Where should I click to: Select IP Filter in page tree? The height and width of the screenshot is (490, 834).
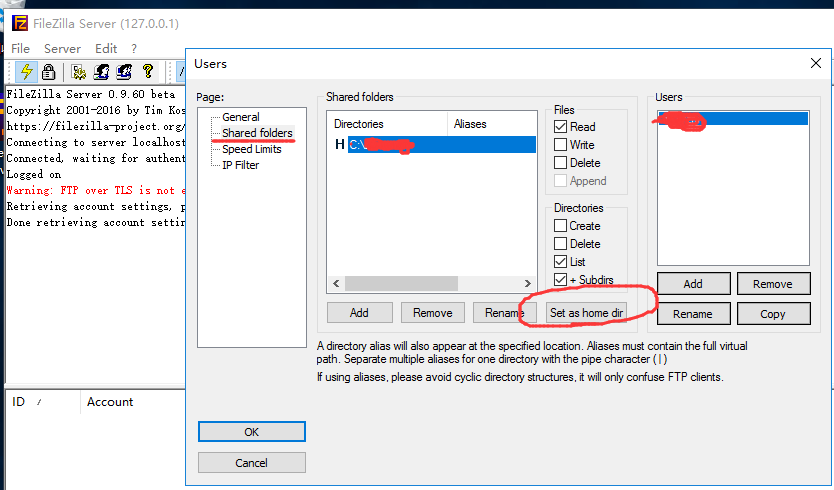pyautogui.click(x=240, y=165)
